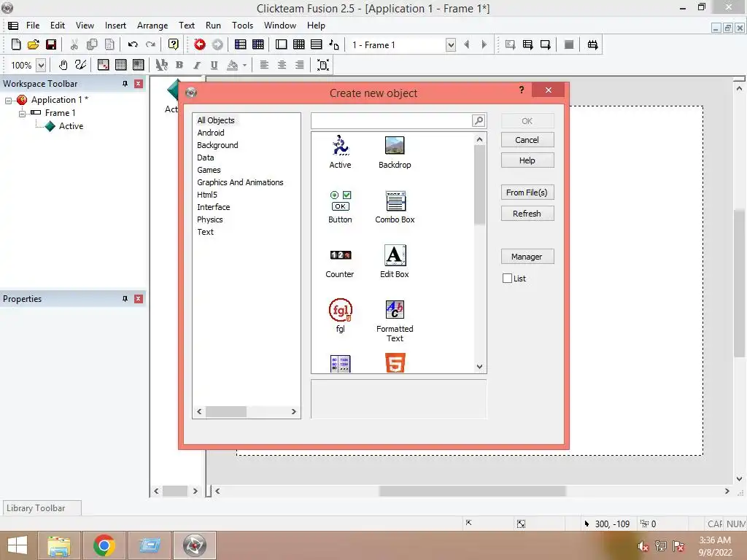This screenshot has height=560, width=747.
Task: Click the object list scrollbar down arrow
Action: click(480, 367)
